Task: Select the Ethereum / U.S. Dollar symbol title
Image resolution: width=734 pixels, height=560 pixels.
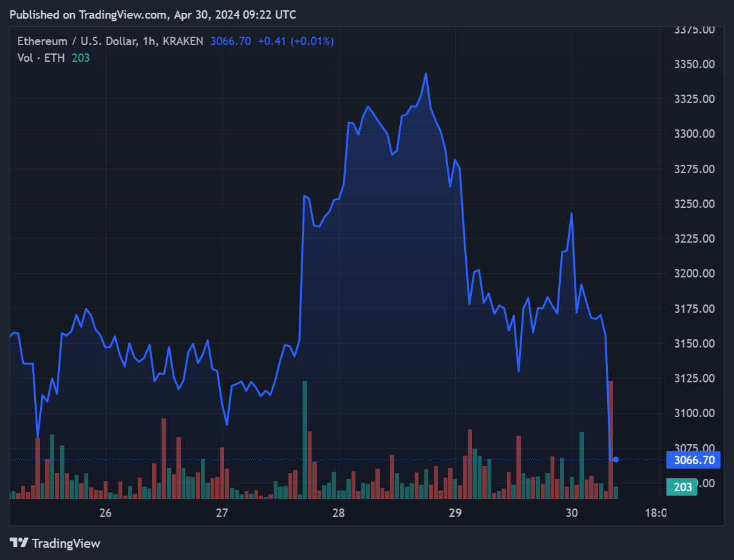Action: pyautogui.click(x=77, y=41)
